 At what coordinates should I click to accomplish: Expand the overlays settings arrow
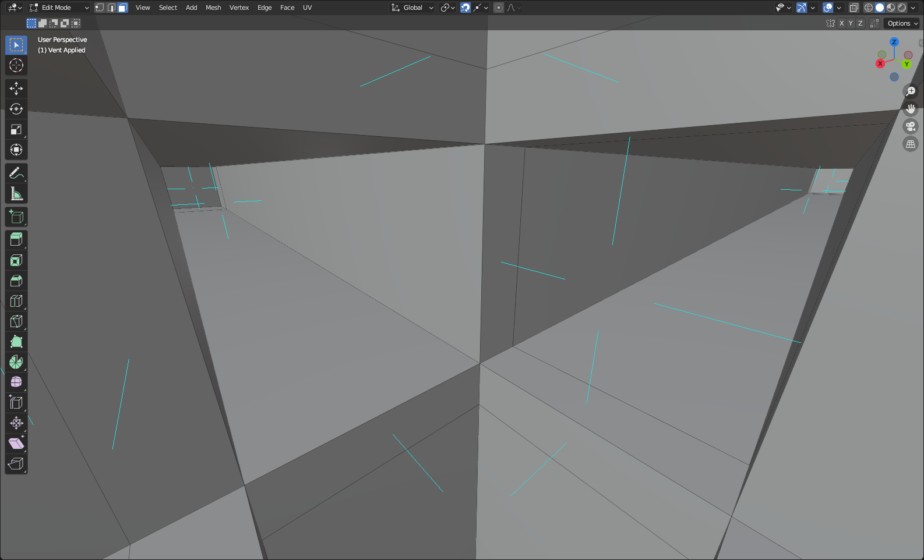pyautogui.click(x=839, y=8)
